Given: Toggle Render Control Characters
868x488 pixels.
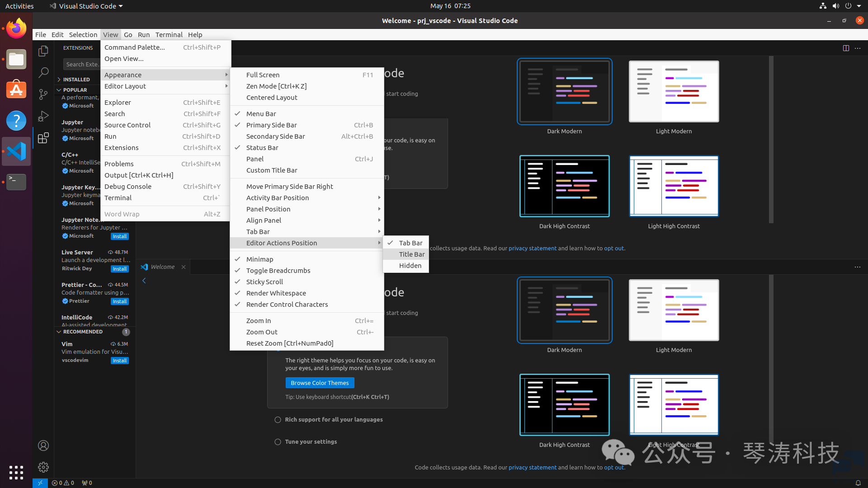Looking at the screenshot, I should pos(307,305).
